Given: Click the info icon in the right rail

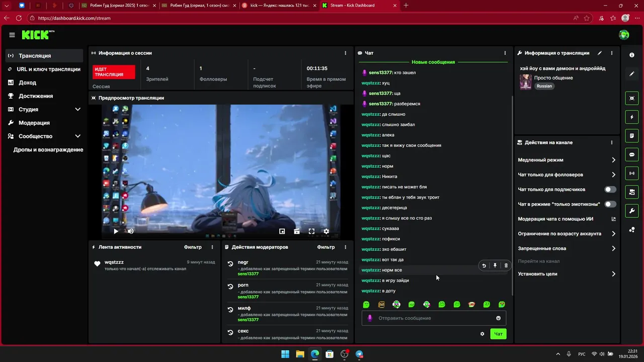Looking at the screenshot, I should (632, 55).
